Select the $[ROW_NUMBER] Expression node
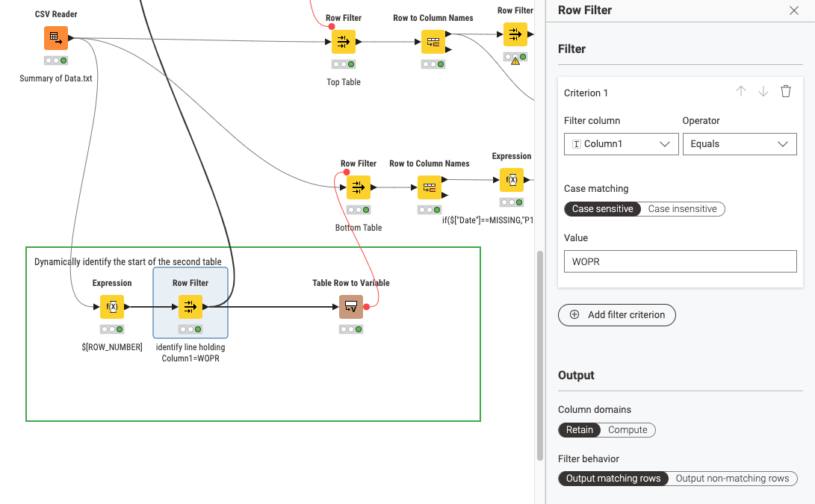This screenshot has height=504, width=815. (x=112, y=307)
